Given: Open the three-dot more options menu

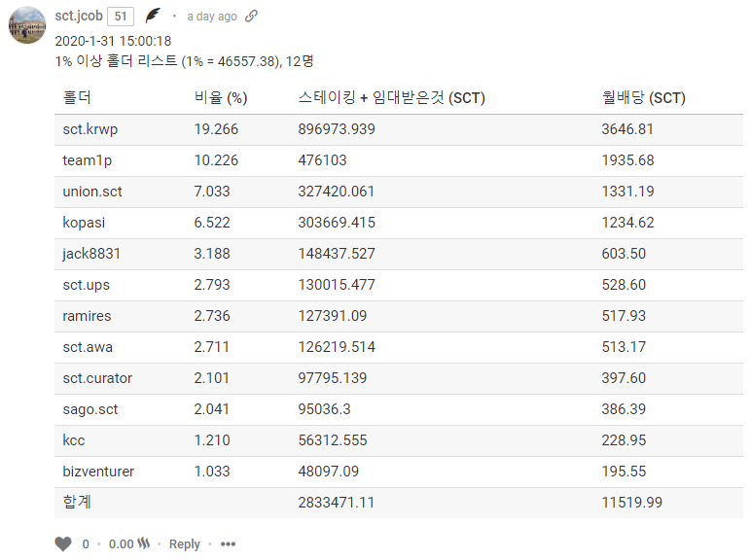Looking at the screenshot, I should tap(228, 544).
